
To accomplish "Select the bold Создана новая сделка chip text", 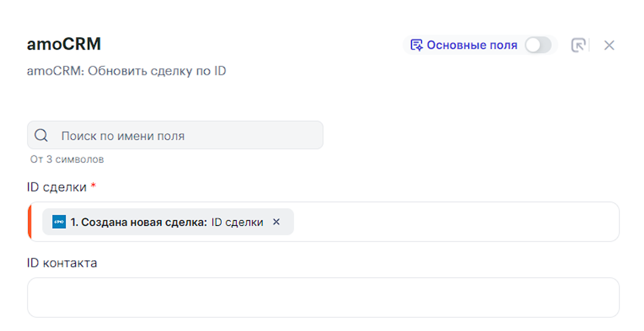I will tap(138, 222).
